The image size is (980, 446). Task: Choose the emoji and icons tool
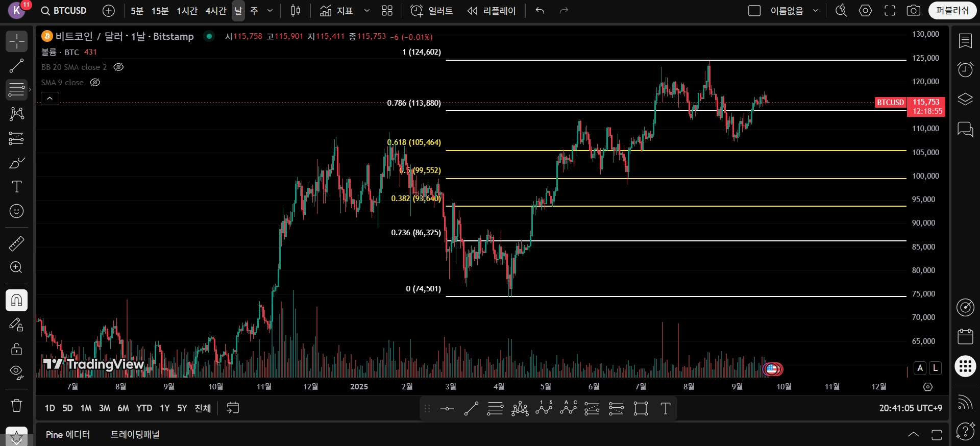(16, 211)
